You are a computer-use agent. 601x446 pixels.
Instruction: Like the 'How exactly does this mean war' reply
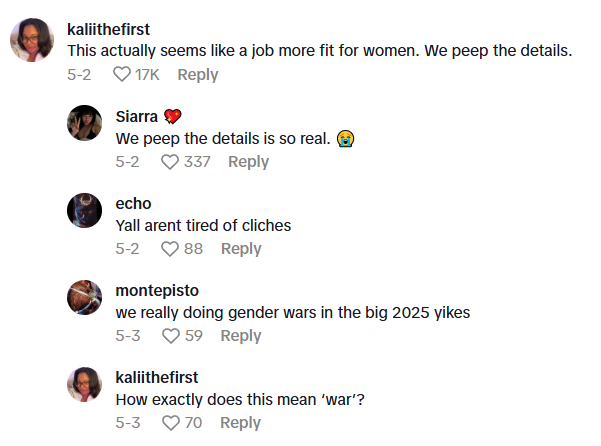pos(170,423)
